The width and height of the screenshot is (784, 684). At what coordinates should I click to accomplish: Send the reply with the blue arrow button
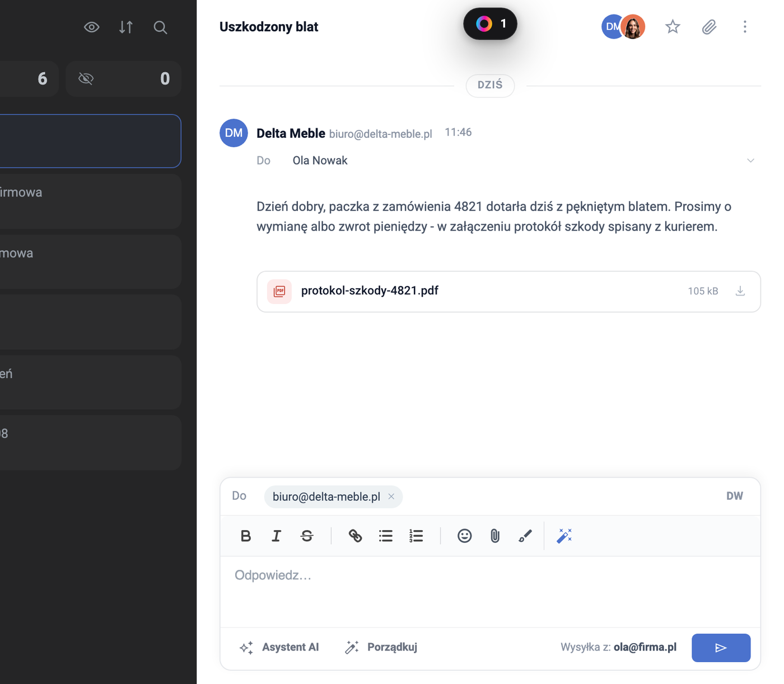pyautogui.click(x=721, y=648)
